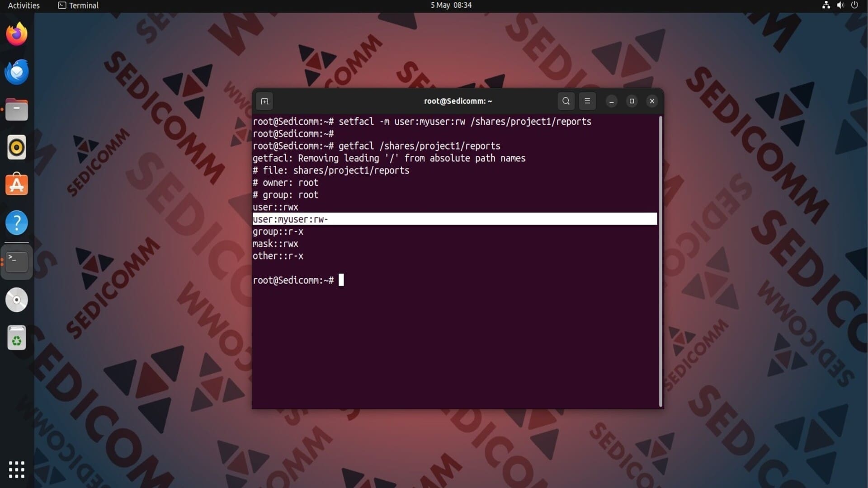868x488 pixels.
Task: Open a new terminal tab
Action: 264,101
